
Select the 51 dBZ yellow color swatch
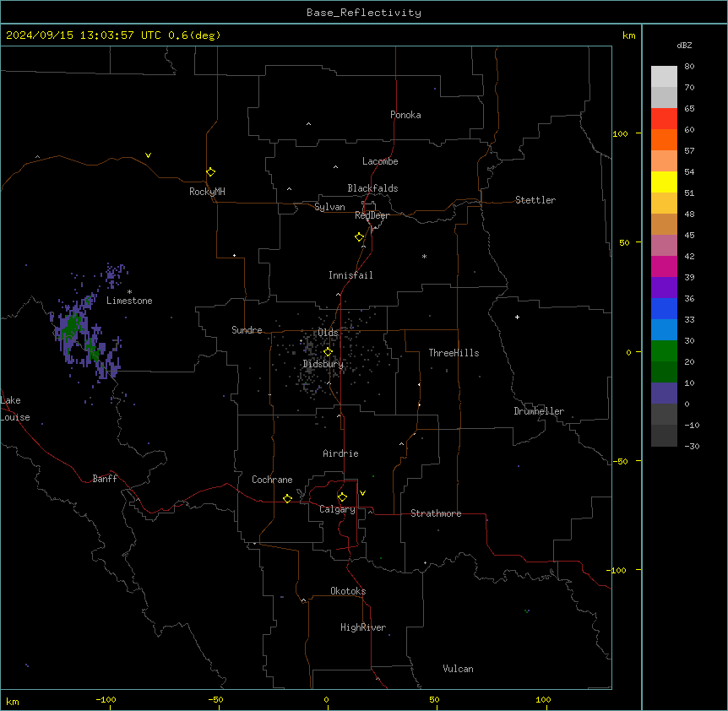tap(664, 203)
